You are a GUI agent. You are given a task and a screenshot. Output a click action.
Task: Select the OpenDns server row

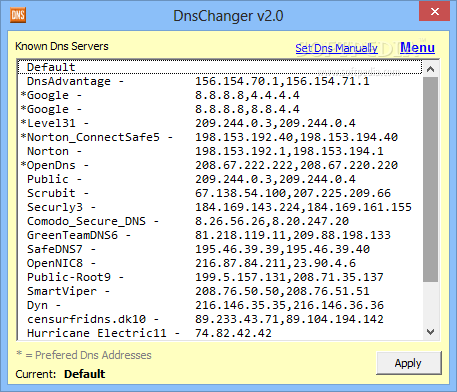click(x=220, y=165)
